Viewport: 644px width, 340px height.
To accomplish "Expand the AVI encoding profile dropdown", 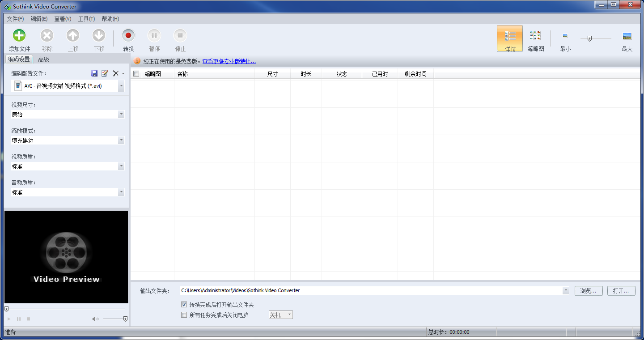I will 121,86.
